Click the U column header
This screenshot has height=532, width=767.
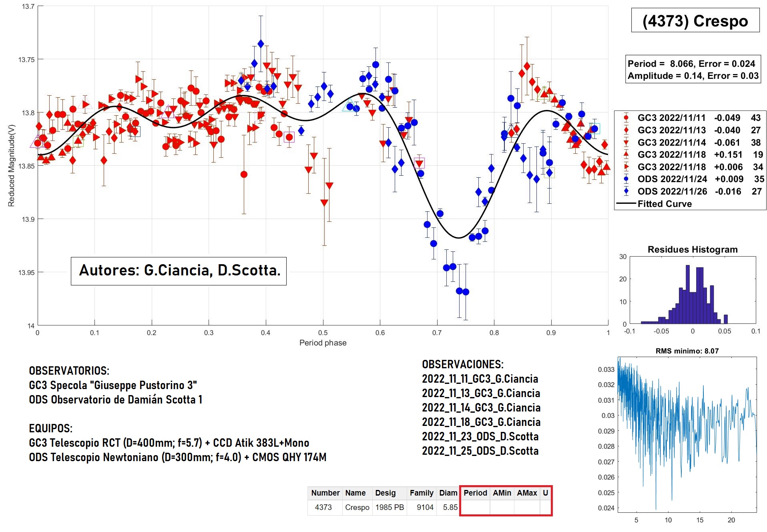545,493
